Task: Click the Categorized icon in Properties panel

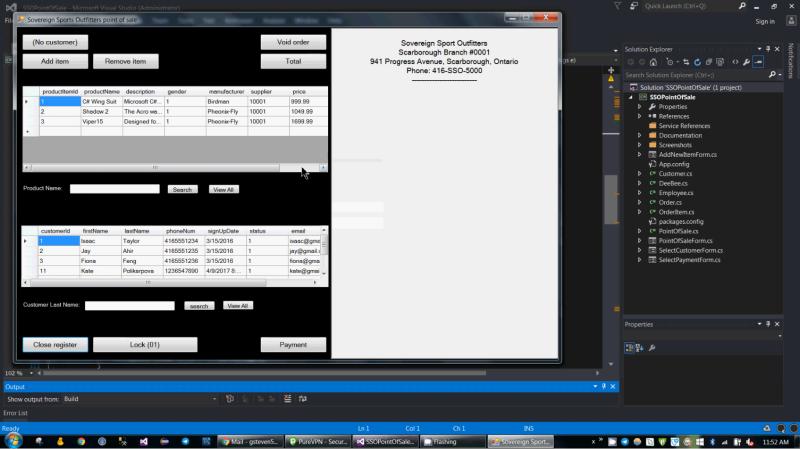Action: [630, 347]
